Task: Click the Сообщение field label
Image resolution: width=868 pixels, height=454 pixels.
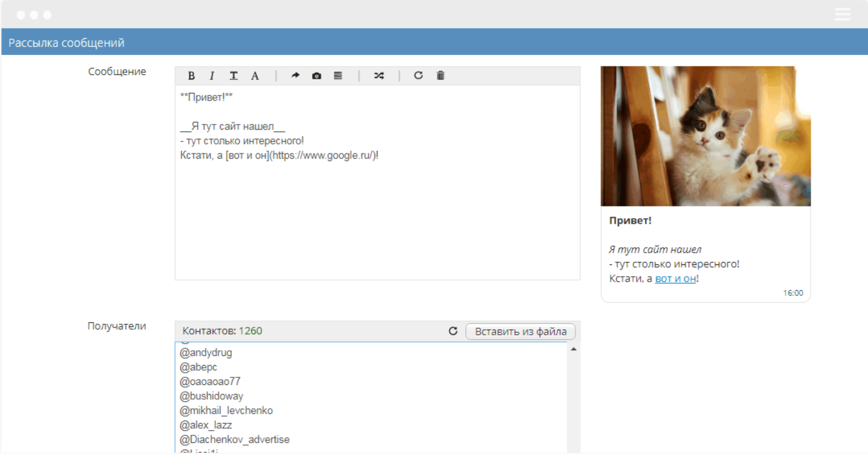Action: click(x=117, y=72)
